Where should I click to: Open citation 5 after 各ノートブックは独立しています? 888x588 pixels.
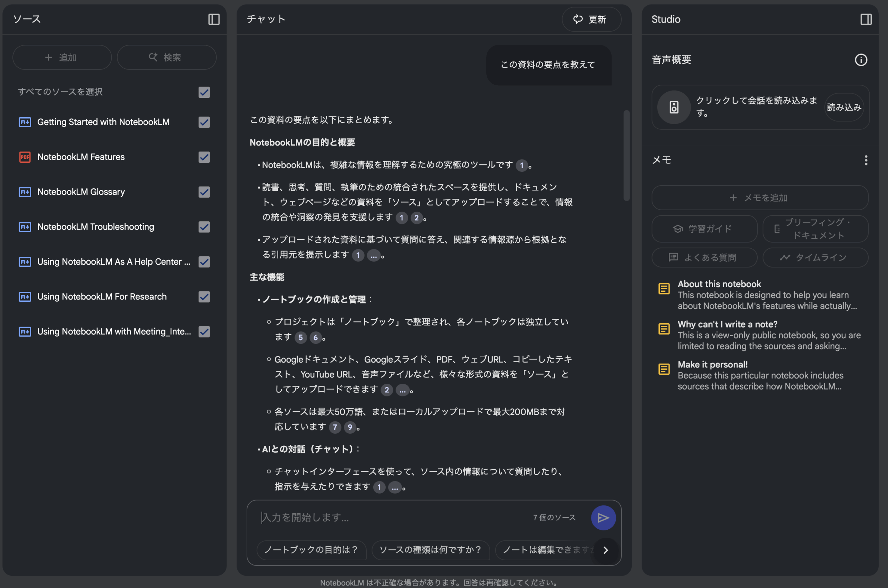[x=300, y=338]
